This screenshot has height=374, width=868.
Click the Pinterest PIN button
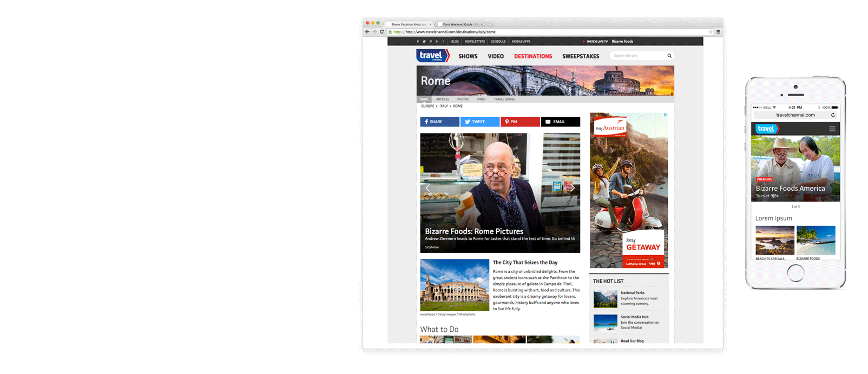pos(520,122)
